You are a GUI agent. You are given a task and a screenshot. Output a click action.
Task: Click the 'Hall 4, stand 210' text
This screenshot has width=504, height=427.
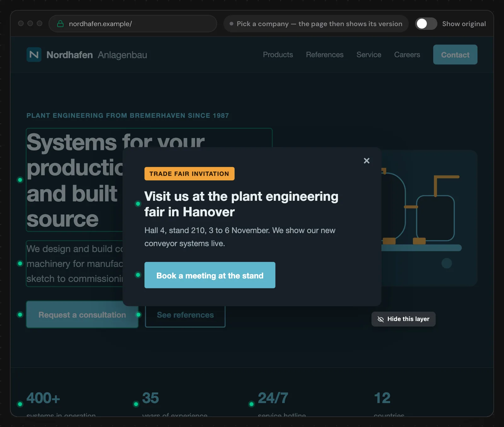(x=240, y=237)
